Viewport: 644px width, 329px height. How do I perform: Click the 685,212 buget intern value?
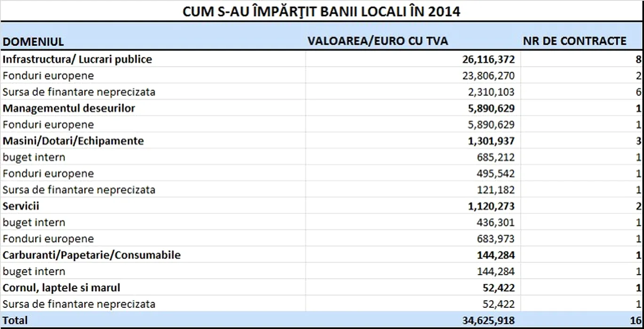tap(495, 157)
